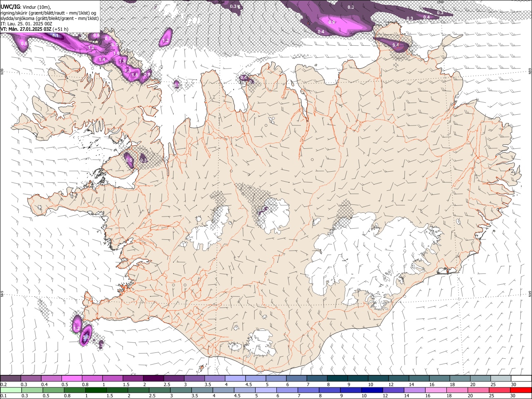Click the violet 12–14 rain legend swatch
Screen dimensions: 532x399
point(393,390)
